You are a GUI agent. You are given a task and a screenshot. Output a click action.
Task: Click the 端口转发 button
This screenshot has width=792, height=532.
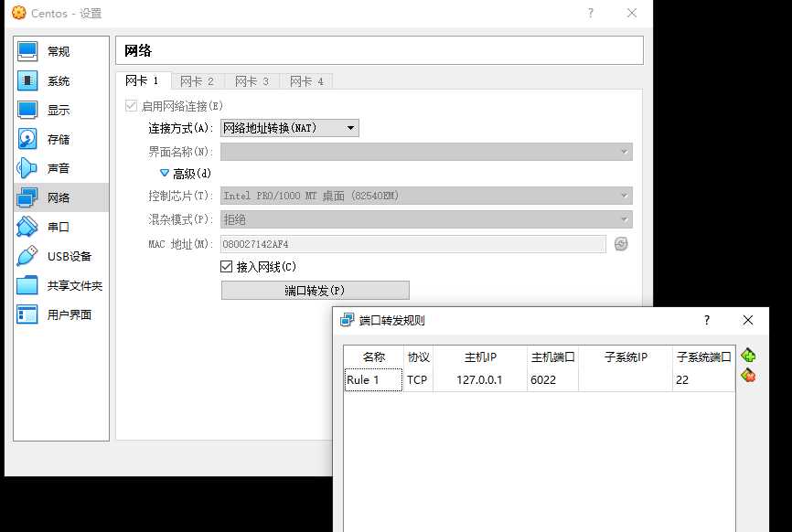pyautogui.click(x=316, y=291)
